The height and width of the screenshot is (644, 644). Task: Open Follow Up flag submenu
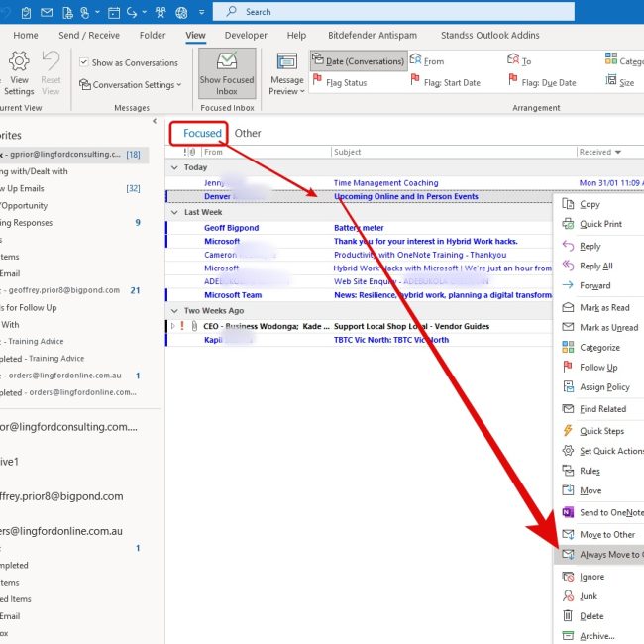pos(598,368)
